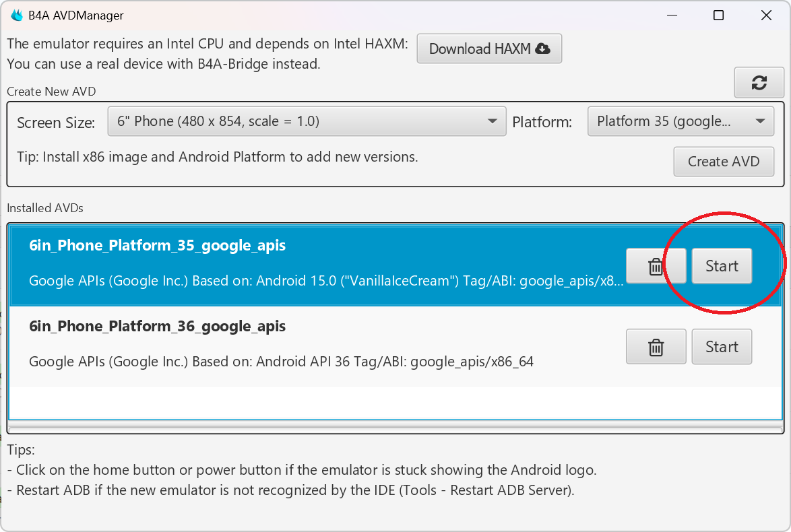Create a new AVD
The height and width of the screenshot is (532, 791).
pos(724,162)
